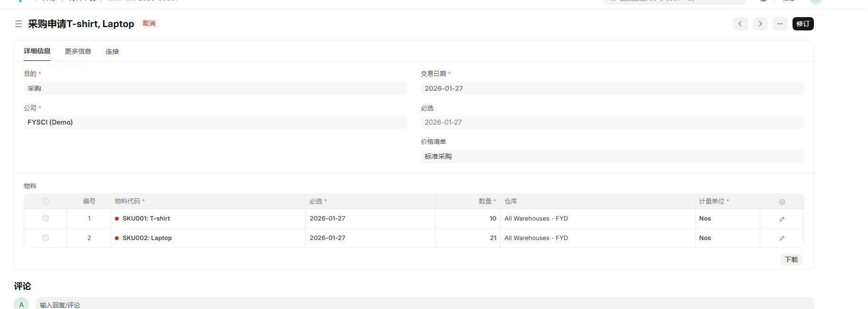Toggle the sidebar hamburger menu icon

[19, 24]
